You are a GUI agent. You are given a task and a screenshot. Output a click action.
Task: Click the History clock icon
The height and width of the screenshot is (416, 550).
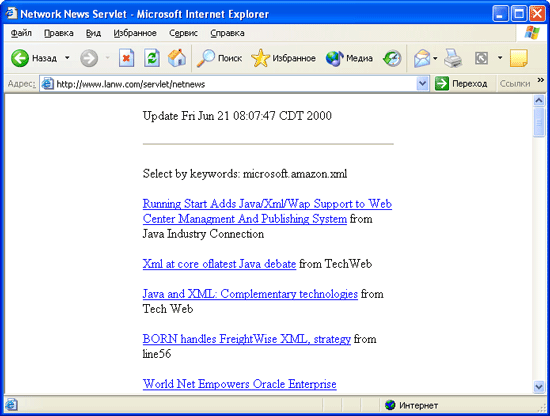pyautogui.click(x=392, y=58)
